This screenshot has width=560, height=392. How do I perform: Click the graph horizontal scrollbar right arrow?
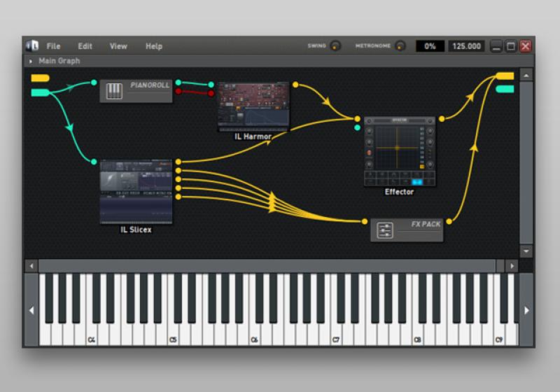[x=512, y=266]
